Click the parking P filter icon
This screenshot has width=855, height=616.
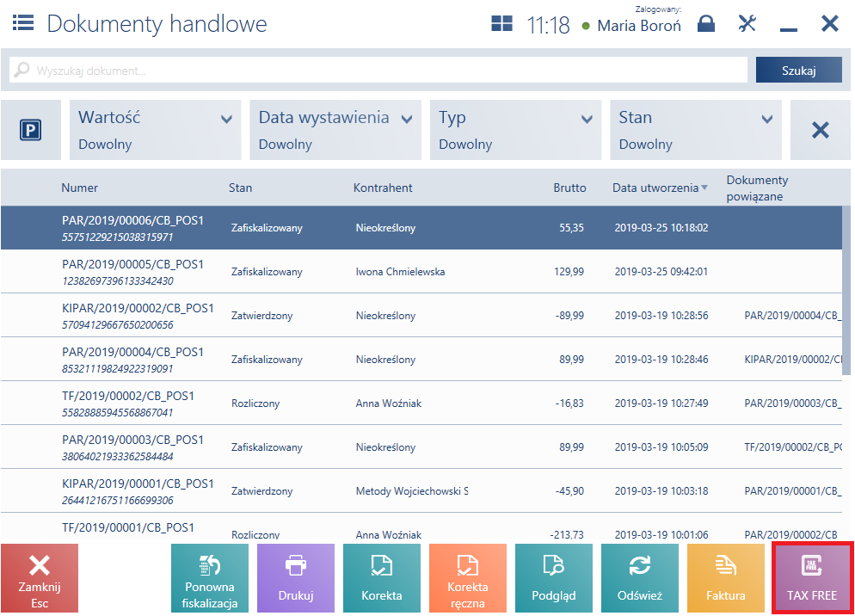point(31,130)
